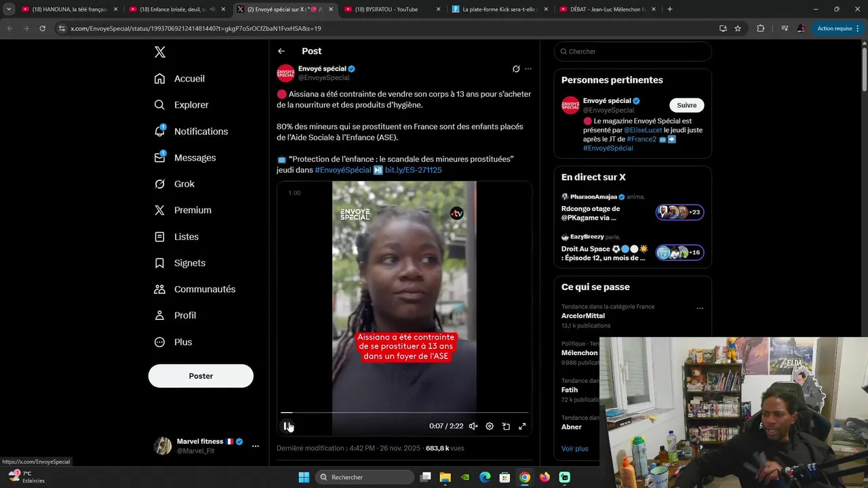Seek on the video progress bar
Screen dimensions: 868x488
[x=404, y=412]
